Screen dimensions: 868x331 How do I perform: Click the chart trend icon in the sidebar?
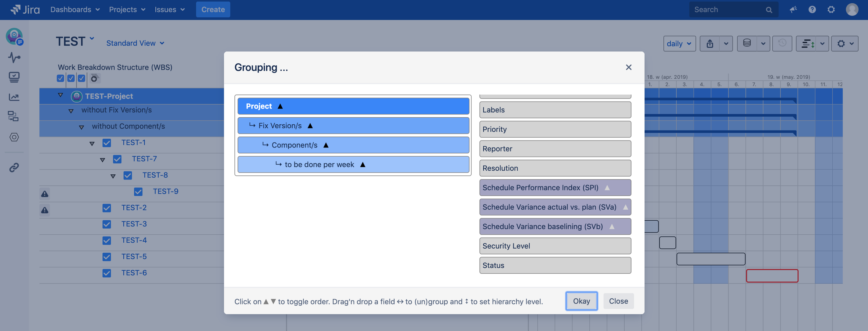(x=14, y=97)
